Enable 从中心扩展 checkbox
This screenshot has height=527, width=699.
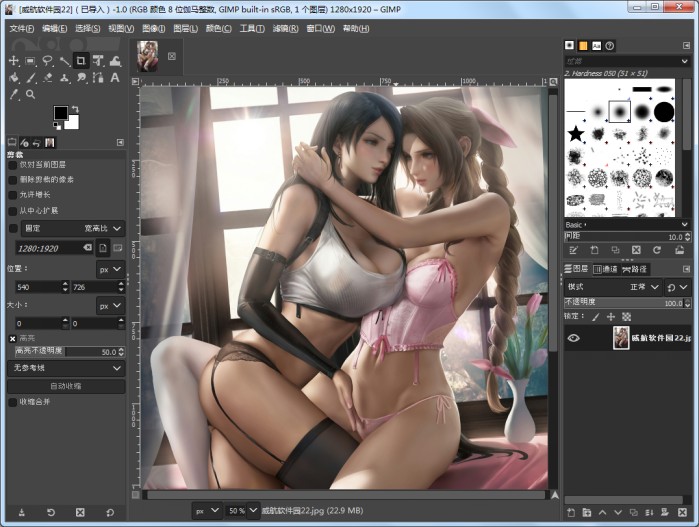(x=13, y=210)
